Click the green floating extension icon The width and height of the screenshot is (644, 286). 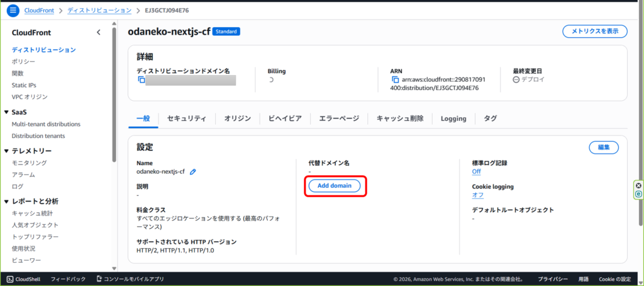click(638, 195)
